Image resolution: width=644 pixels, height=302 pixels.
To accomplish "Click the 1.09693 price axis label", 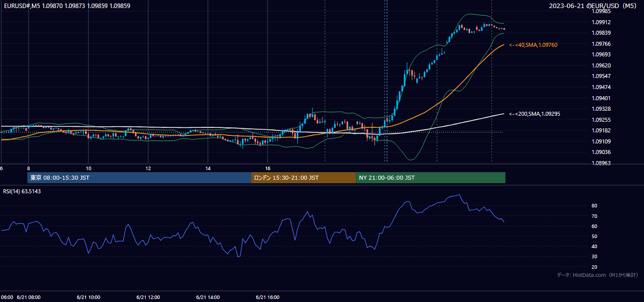I will click(602, 54).
